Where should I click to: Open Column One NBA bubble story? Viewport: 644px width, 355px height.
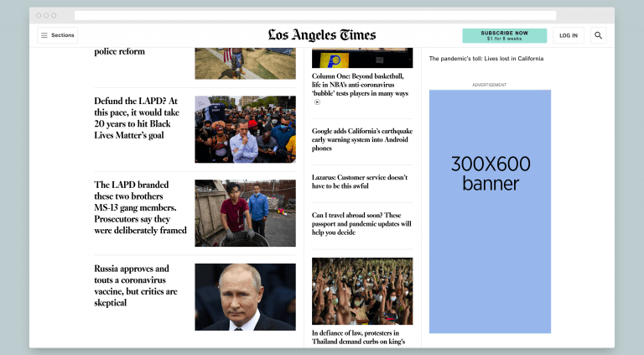360,85
